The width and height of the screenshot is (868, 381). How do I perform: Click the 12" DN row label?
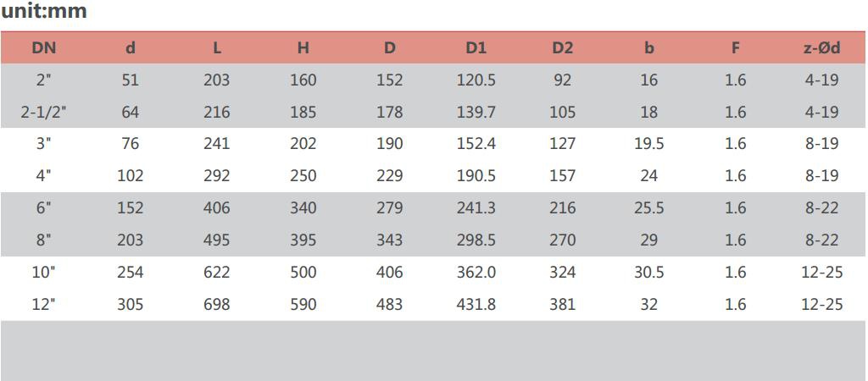pyautogui.click(x=44, y=304)
